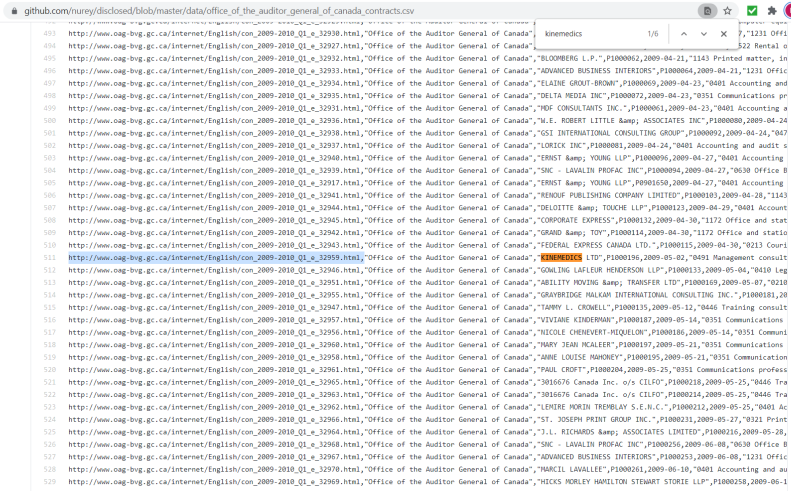Click 'MDF CONSULTANTS INC.' vendor text
This screenshot has width=791, height=491.
(x=582, y=108)
